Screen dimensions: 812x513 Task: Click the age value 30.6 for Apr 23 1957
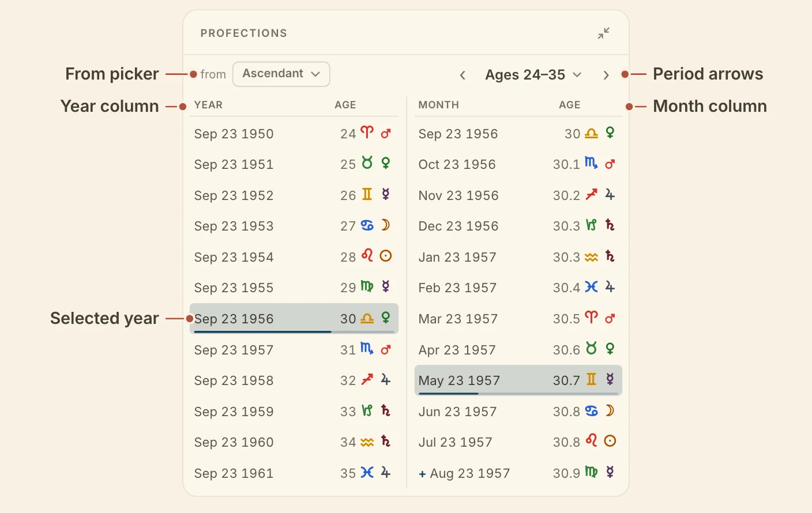(x=566, y=350)
